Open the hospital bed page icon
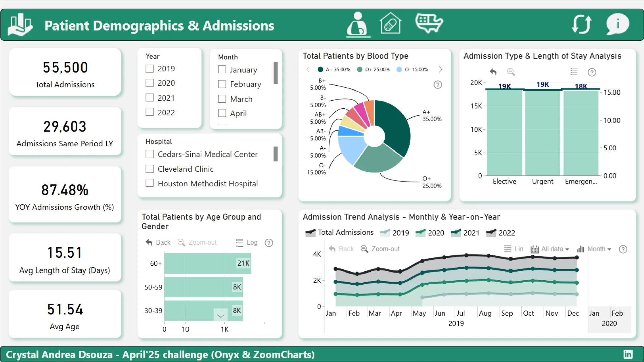Screen dimensions: 644x362 (x=429, y=23)
